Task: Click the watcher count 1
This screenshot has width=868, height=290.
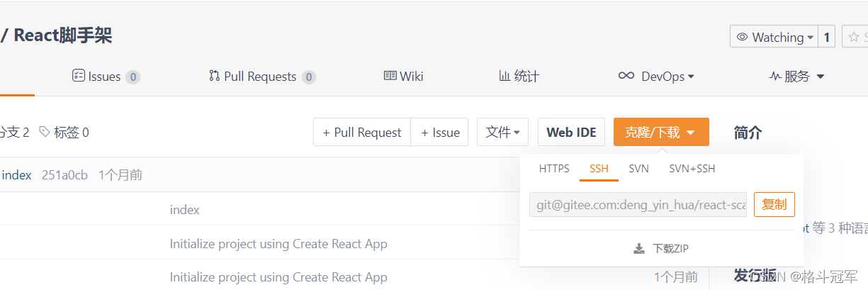Action: pos(826,37)
